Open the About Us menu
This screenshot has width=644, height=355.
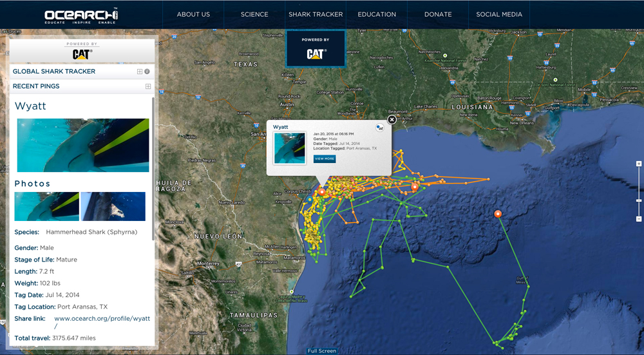click(193, 14)
